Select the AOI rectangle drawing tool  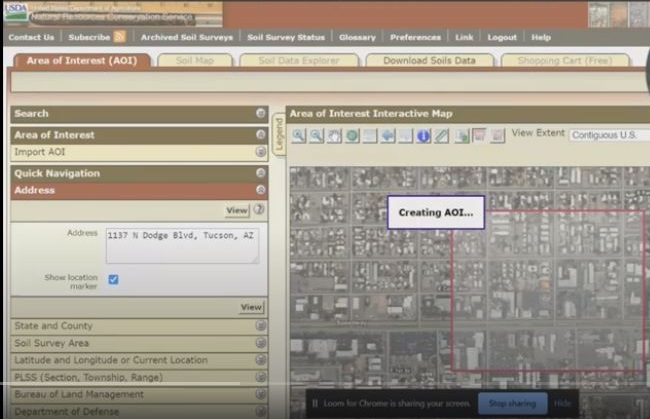479,136
